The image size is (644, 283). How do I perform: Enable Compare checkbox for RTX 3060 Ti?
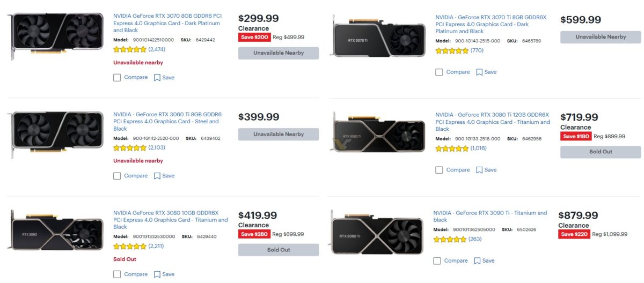tap(117, 176)
